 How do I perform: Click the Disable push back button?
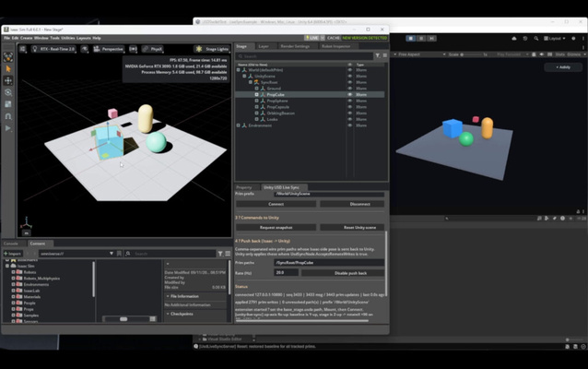[x=343, y=273]
